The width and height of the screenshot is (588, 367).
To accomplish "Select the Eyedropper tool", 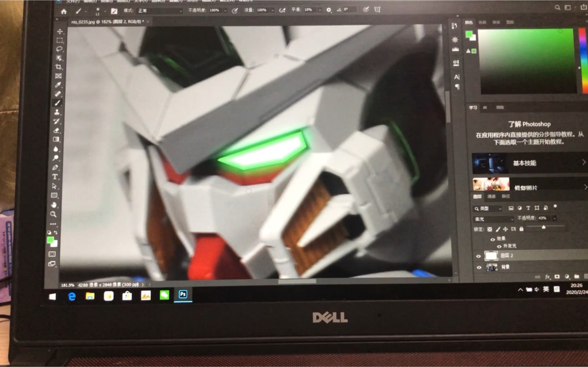I will (58, 85).
